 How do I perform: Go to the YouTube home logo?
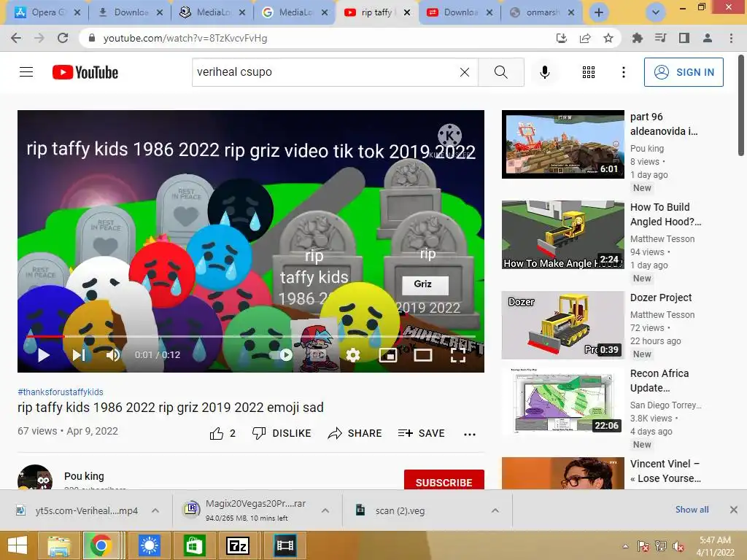85,72
